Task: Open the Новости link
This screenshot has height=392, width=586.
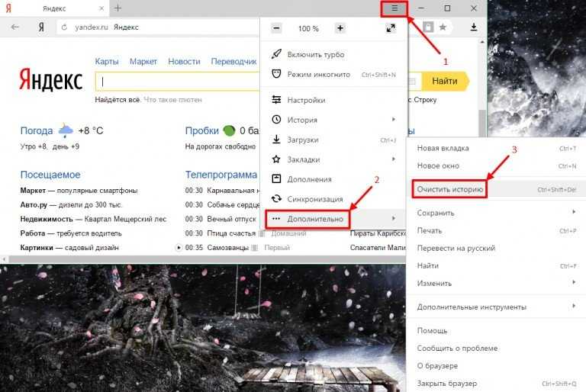Action: click(184, 61)
